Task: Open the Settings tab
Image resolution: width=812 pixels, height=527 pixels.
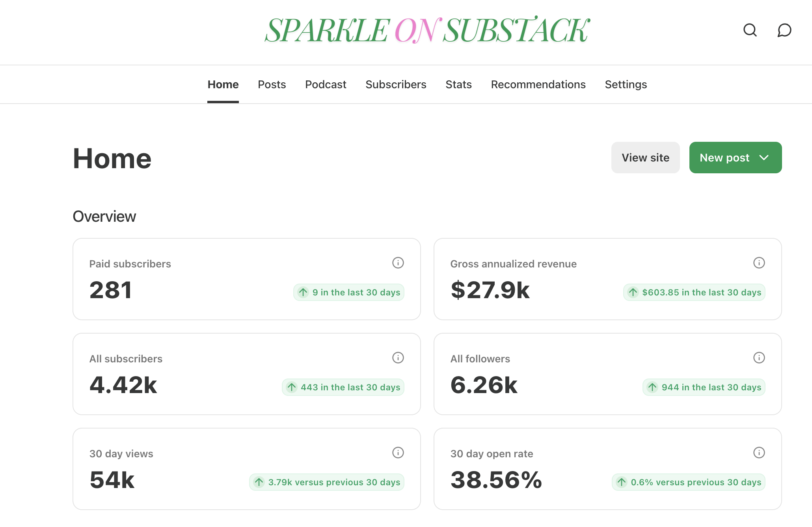Action: [x=626, y=84]
